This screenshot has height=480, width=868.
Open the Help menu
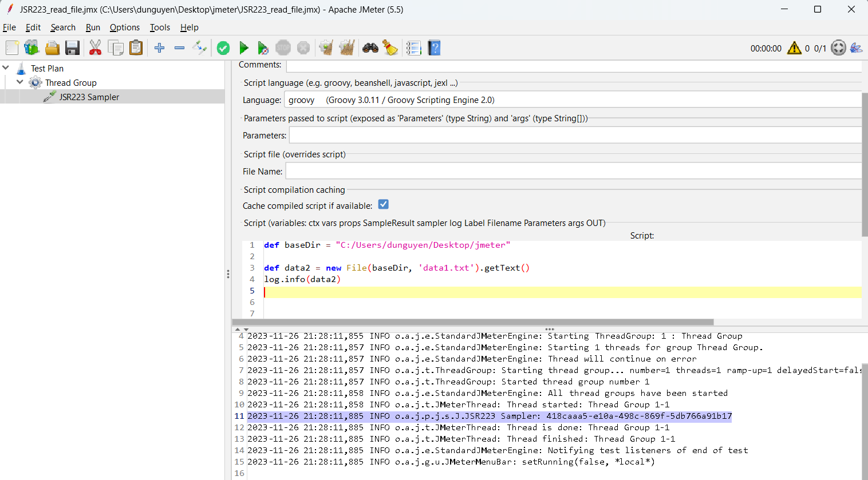point(190,27)
